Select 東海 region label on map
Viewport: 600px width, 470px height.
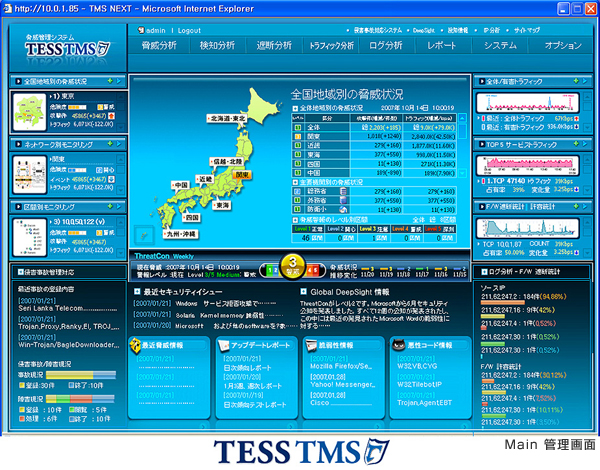click(222, 206)
